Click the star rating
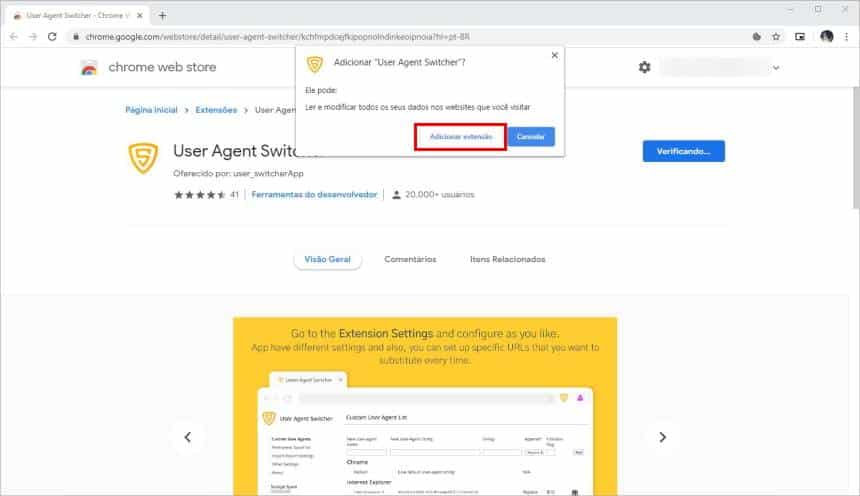This screenshot has width=860, height=496. pyautogui.click(x=200, y=195)
